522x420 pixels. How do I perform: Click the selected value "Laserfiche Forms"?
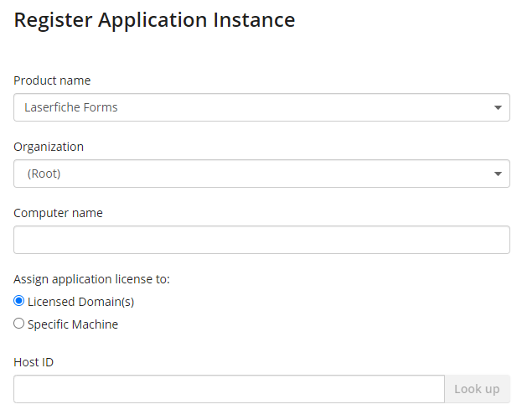click(x=71, y=107)
